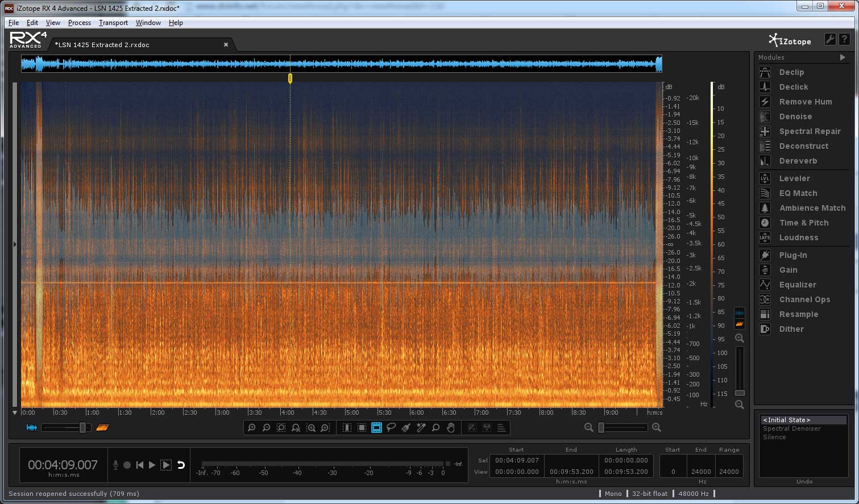Open the Help menu

pyautogui.click(x=176, y=23)
